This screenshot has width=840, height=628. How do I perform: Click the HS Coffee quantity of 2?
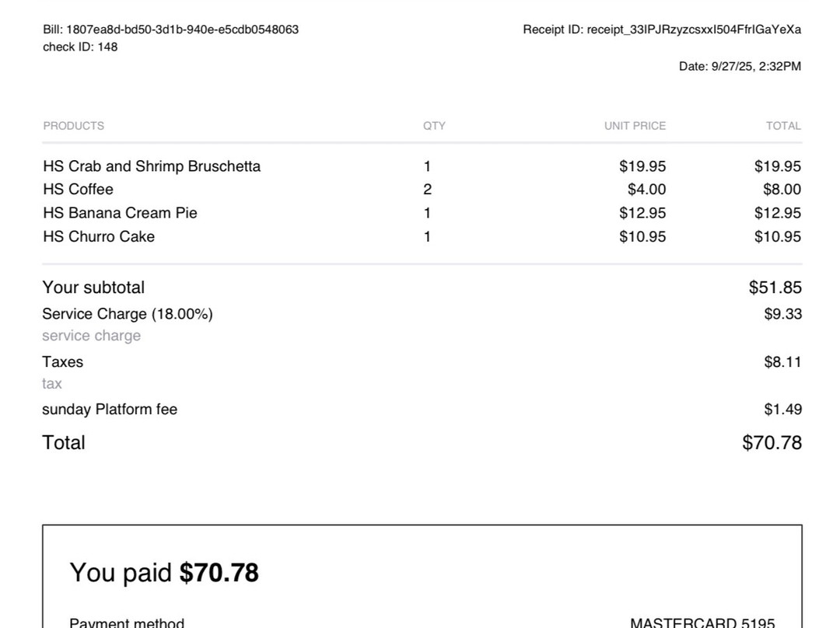coord(427,190)
